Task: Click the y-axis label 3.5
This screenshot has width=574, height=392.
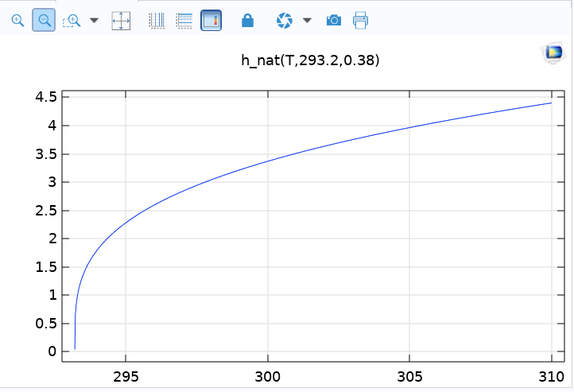Action: tap(46, 154)
